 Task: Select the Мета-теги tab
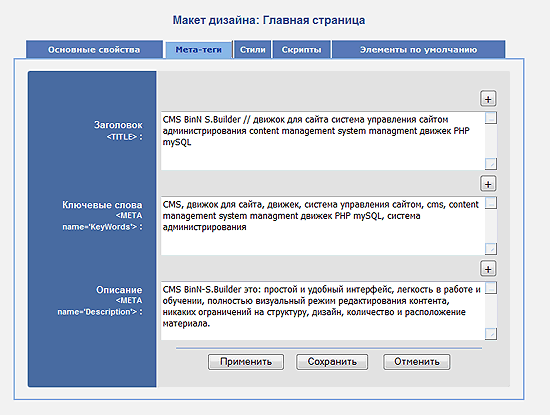click(x=199, y=49)
